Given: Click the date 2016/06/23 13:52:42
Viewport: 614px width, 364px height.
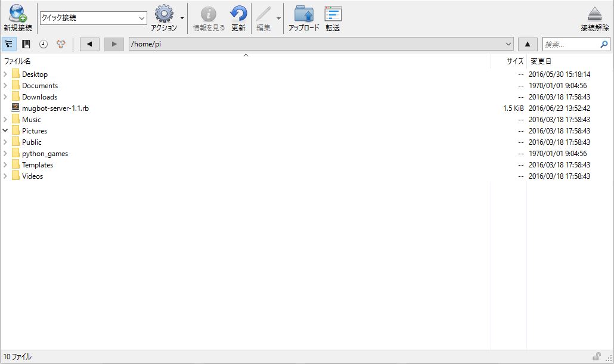Looking at the screenshot, I should 559,108.
